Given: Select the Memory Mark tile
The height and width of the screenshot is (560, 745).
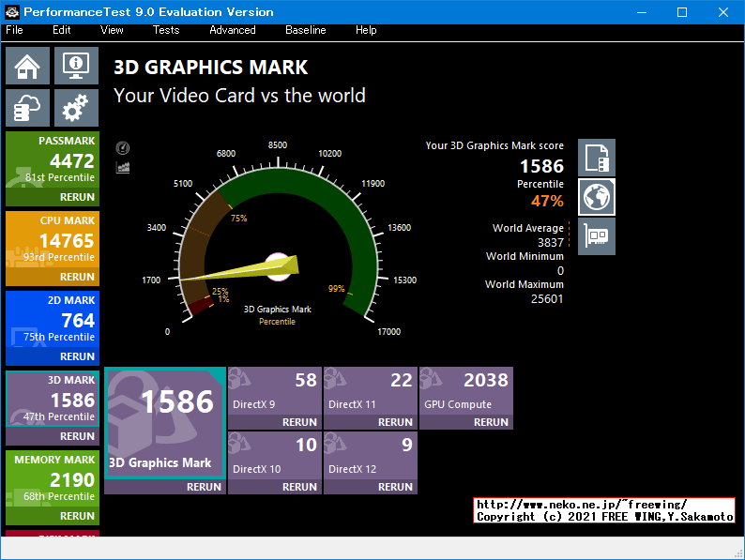Looking at the screenshot, I should pyautogui.click(x=52, y=479).
